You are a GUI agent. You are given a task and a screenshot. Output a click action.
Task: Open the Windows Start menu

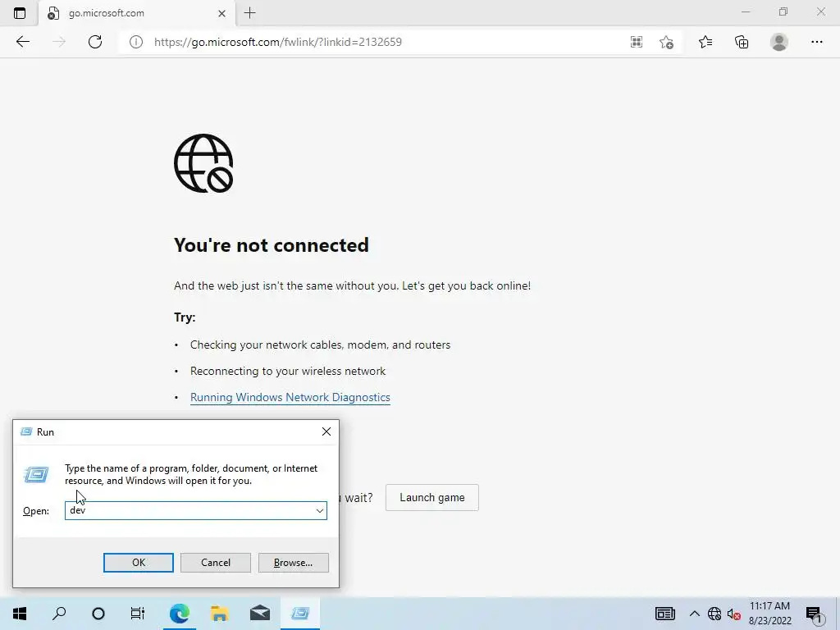pos(20,614)
